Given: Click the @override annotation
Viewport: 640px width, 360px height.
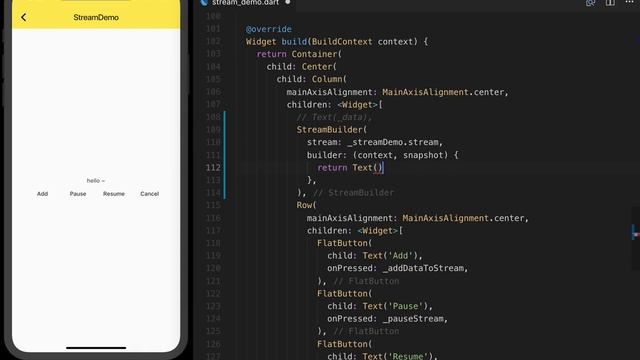Looking at the screenshot, I should click(269, 29).
